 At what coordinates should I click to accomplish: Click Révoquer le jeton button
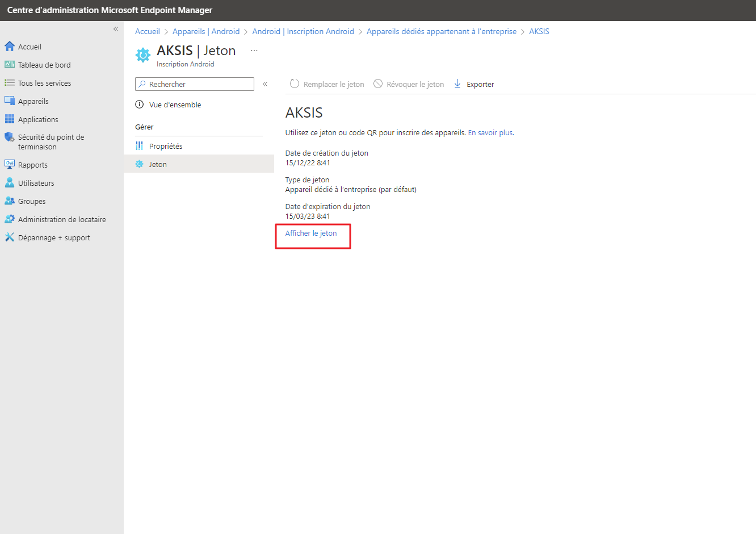409,84
